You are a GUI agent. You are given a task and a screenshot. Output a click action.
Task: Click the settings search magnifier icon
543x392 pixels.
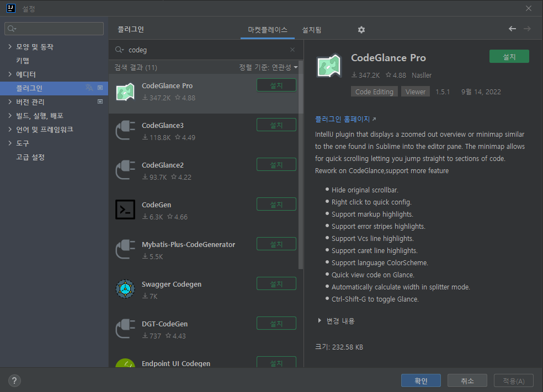coord(12,29)
